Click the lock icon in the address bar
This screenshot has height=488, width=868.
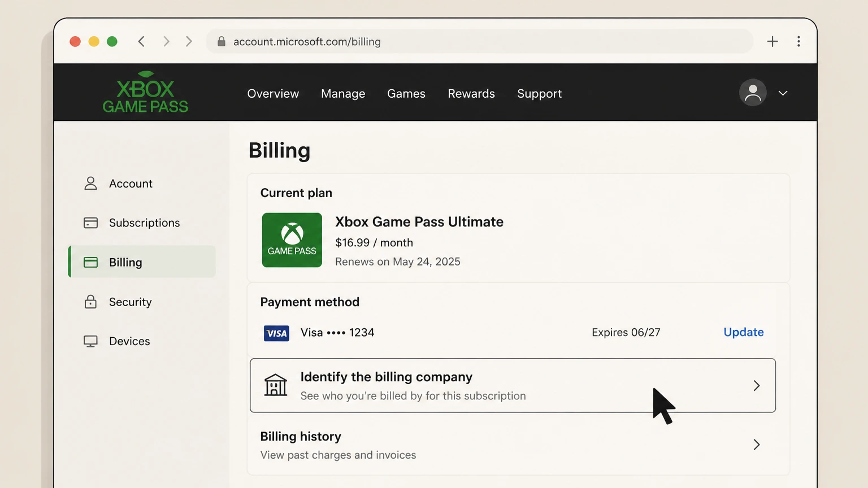[222, 41]
